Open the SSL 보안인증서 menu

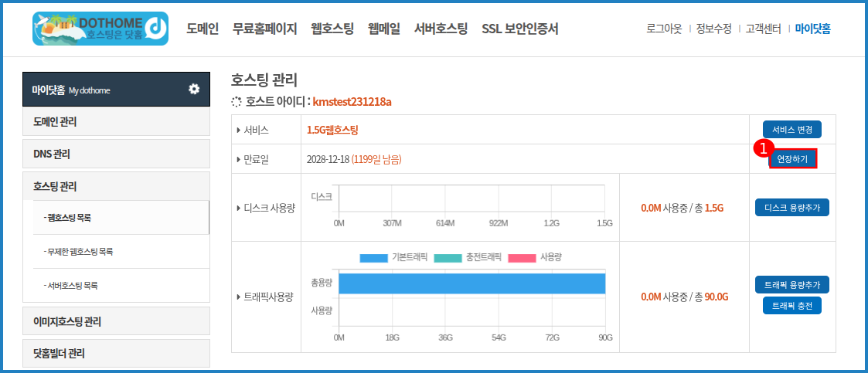519,29
